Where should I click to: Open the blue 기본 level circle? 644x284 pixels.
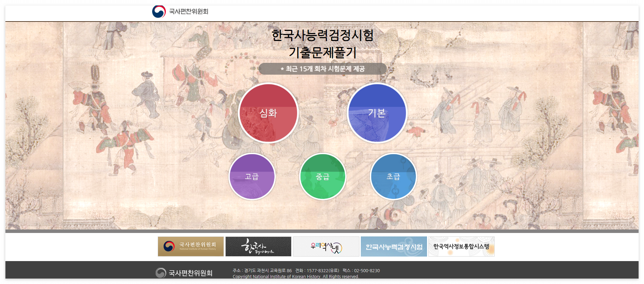[x=377, y=113]
